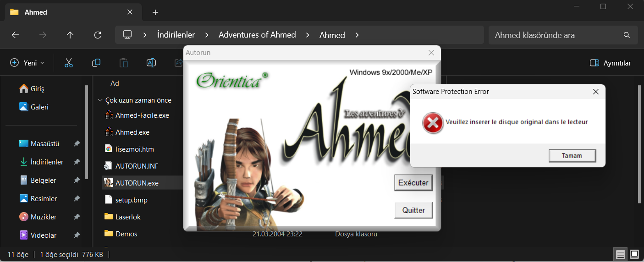Click the search field for Ahmed folder
This screenshot has height=262, width=644.
point(563,35)
